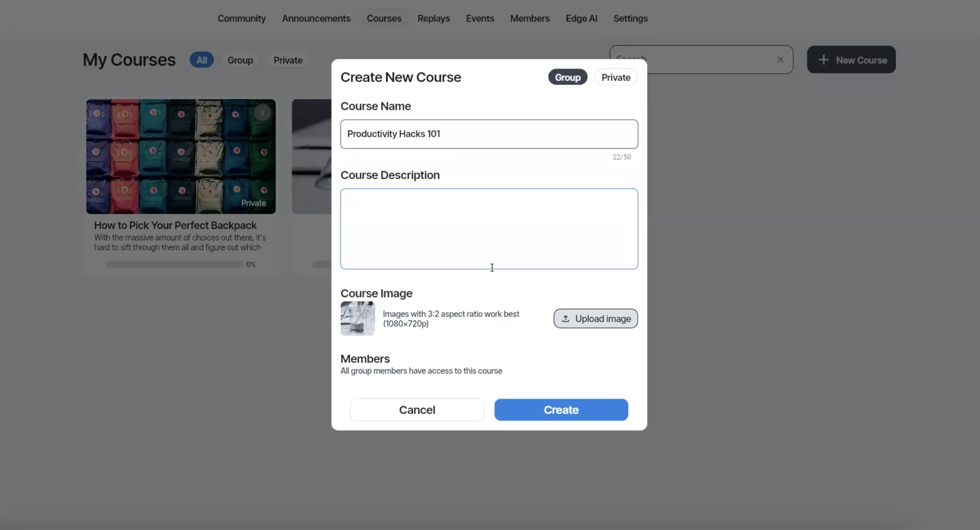Switch course type to Private in dialog

615,77
